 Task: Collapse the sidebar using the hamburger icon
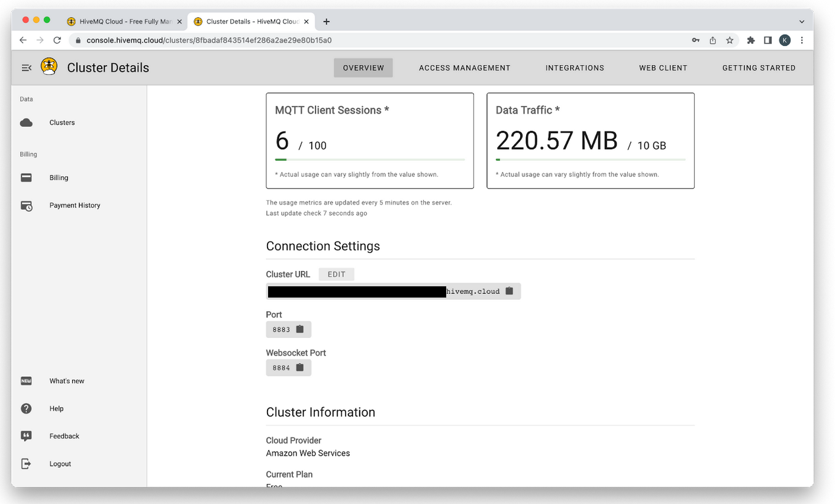click(26, 67)
